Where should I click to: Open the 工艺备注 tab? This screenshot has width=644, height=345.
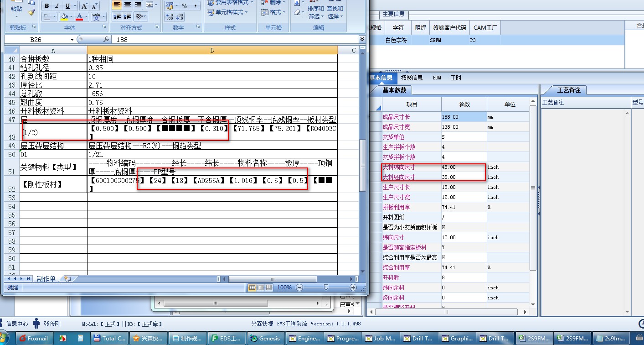pyautogui.click(x=568, y=90)
